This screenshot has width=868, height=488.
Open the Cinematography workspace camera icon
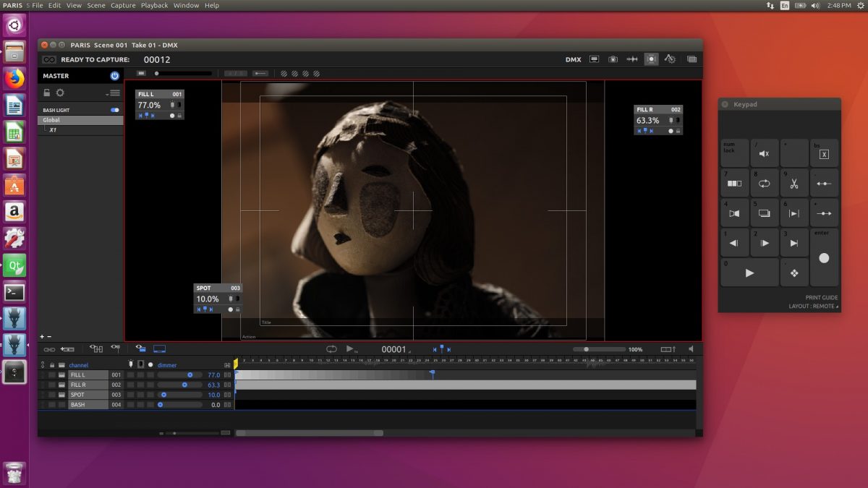[614, 59]
